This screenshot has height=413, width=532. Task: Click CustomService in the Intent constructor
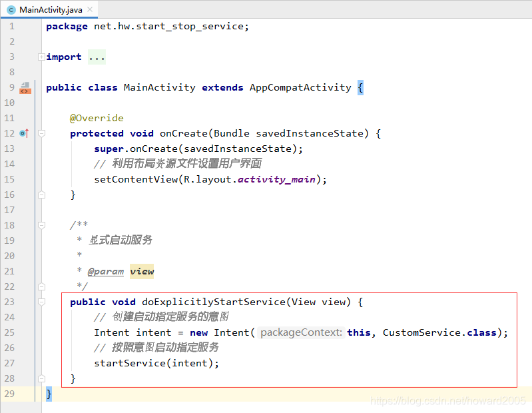click(421, 332)
